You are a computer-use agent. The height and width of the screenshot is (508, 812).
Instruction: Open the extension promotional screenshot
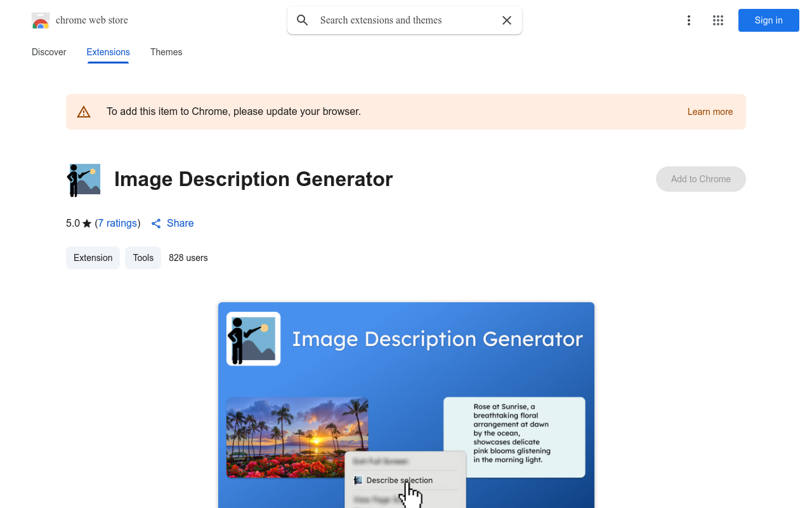[x=406, y=405]
